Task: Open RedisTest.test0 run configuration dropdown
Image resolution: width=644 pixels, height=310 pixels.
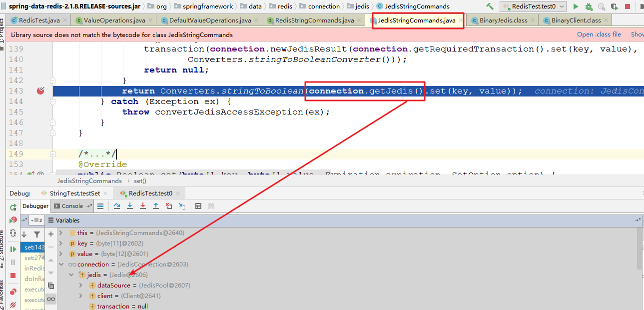Action: (533, 6)
